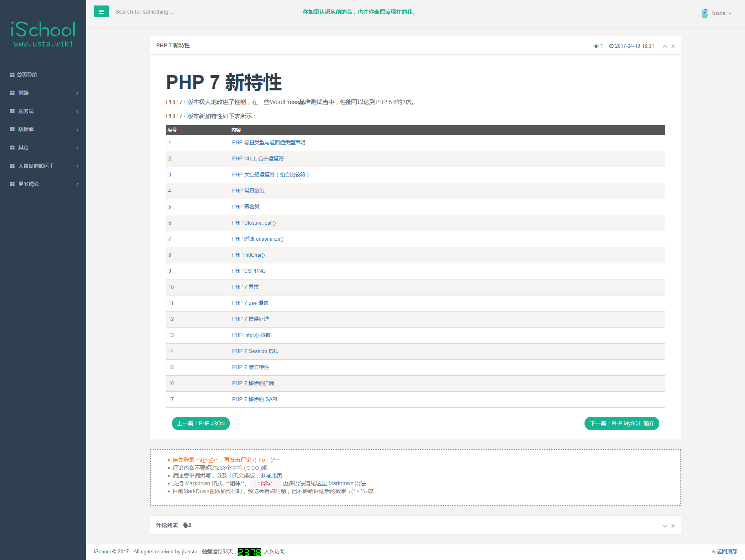Expand the 数据库 sidebar submenu arrow
The image size is (745, 560).
coord(78,130)
